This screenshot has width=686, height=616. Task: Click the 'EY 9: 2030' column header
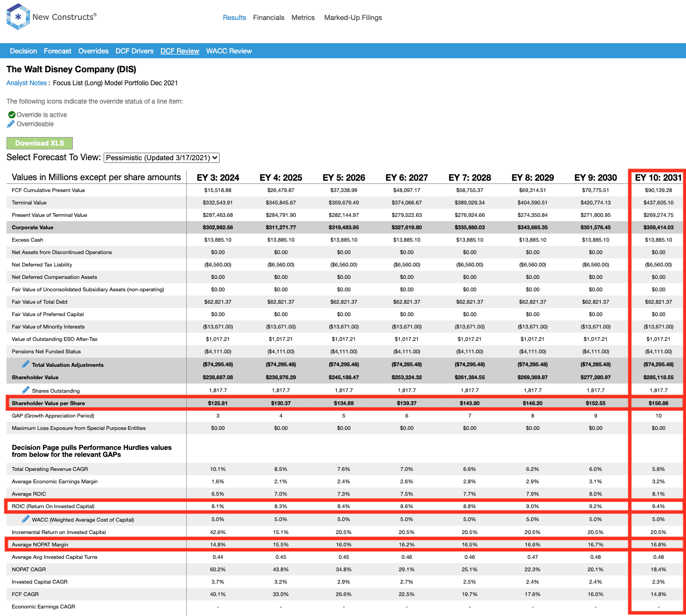click(x=595, y=177)
